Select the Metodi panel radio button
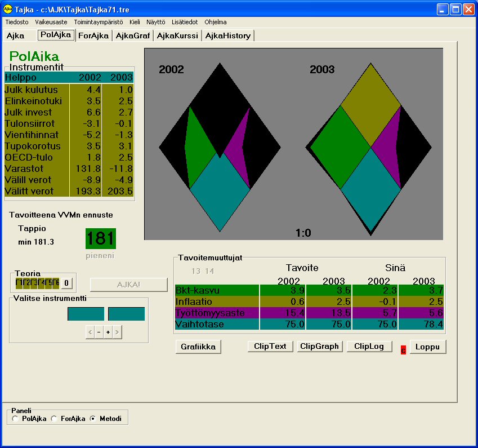The width and height of the screenshot is (478, 448). [x=93, y=418]
